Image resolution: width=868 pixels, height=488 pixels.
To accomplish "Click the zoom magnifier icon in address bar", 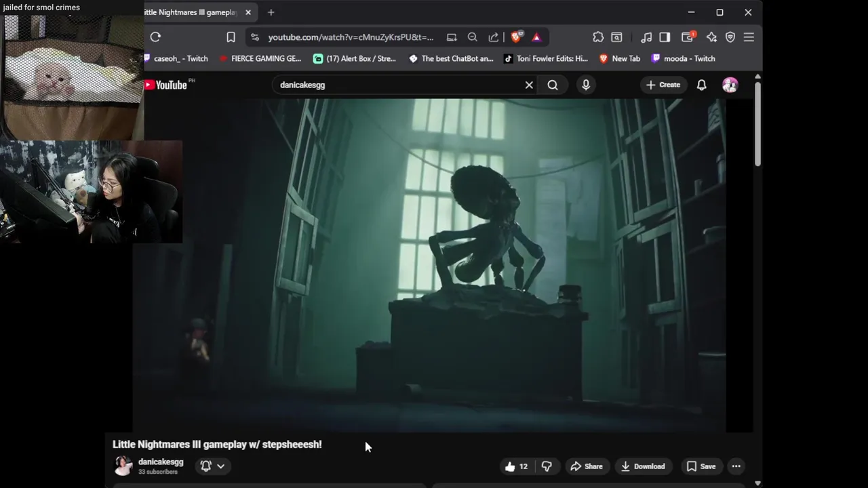I will [473, 37].
